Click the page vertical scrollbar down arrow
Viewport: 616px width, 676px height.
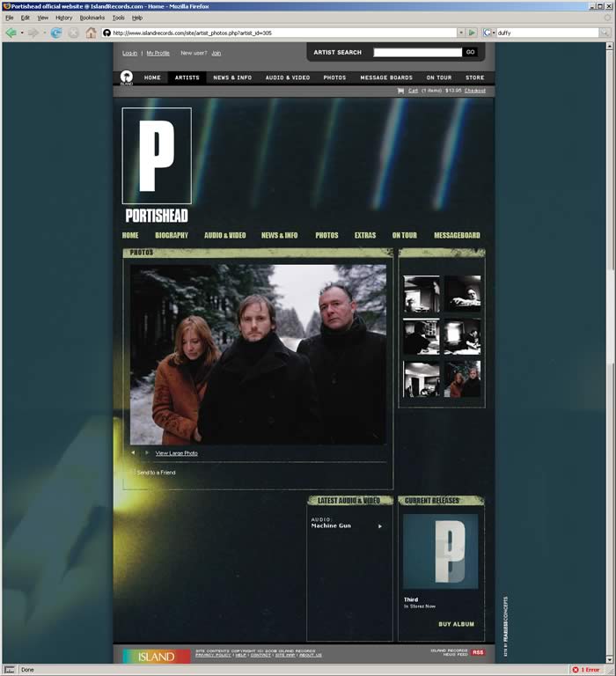coord(610,659)
